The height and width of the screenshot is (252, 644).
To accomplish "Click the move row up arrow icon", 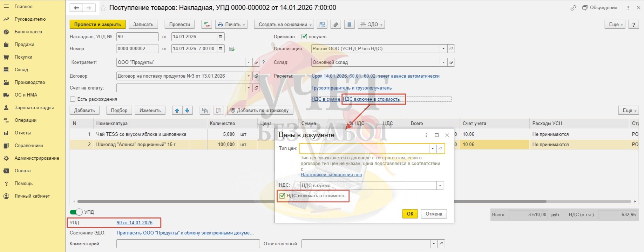I will click(177, 111).
